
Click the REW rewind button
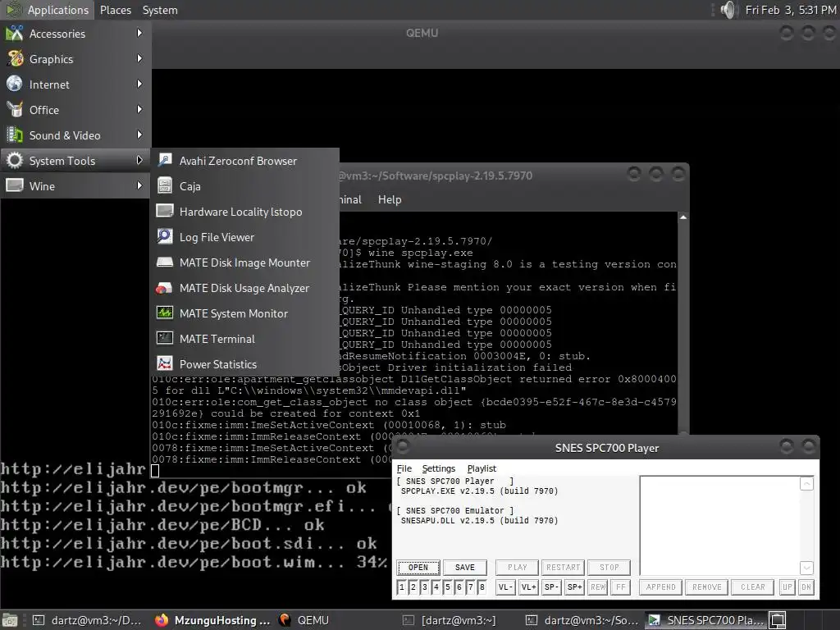coord(598,587)
